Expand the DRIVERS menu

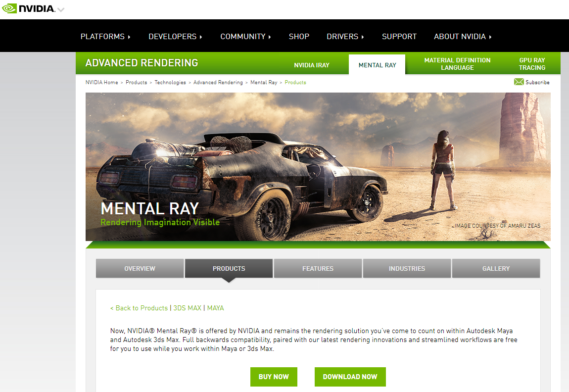tap(345, 37)
